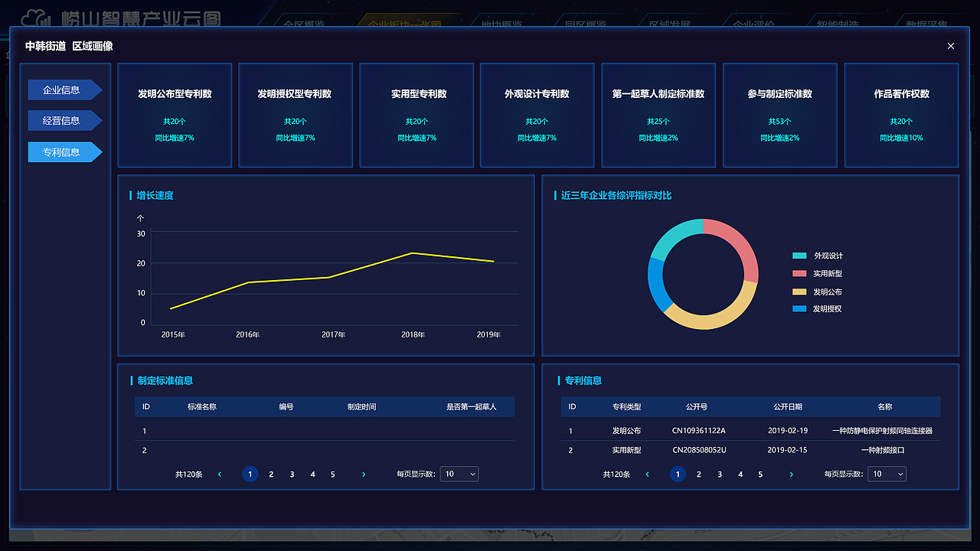Toggle the 外观设计 legend swatch

[799, 256]
